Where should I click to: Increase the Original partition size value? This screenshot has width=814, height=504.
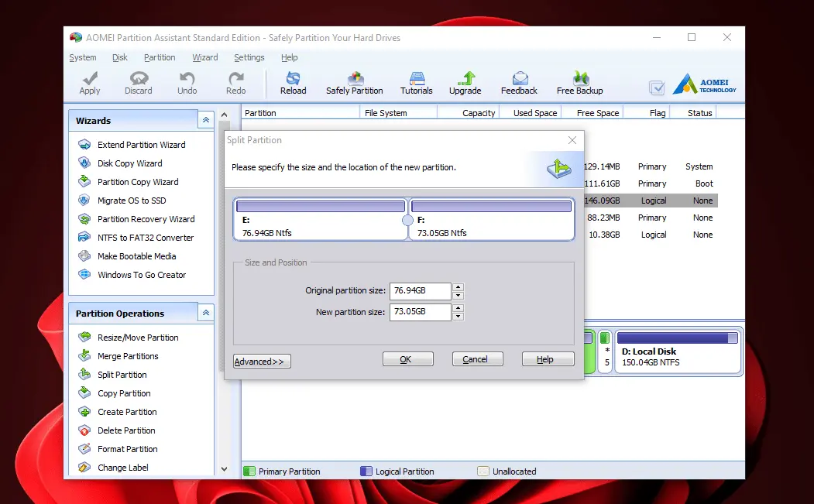coord(458,287)
